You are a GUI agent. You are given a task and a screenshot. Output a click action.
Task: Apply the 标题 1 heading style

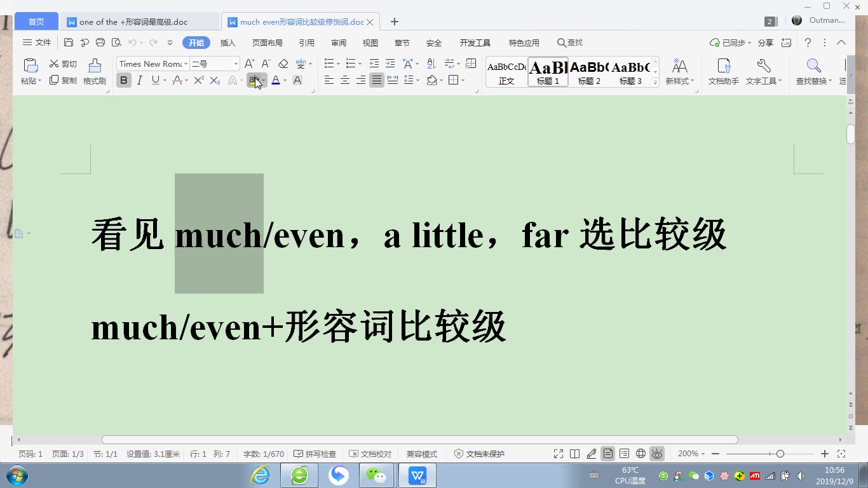[x=548, y=72]
